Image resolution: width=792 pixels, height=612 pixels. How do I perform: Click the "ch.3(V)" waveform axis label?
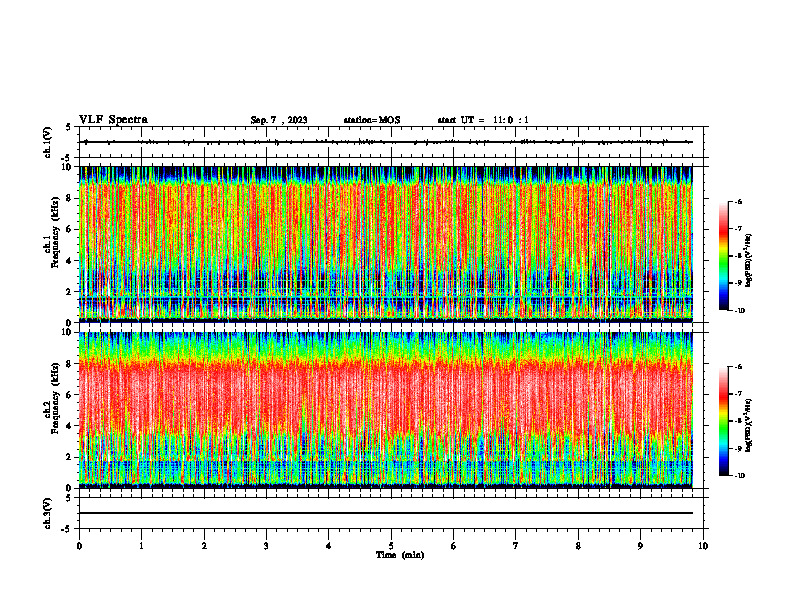coord(47,513)
